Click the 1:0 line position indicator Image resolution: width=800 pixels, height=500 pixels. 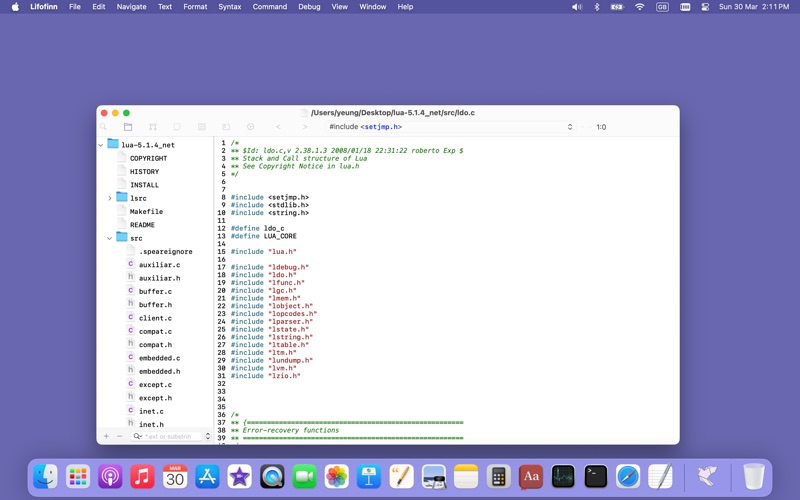pyautogui.click(x=601, y=127)
